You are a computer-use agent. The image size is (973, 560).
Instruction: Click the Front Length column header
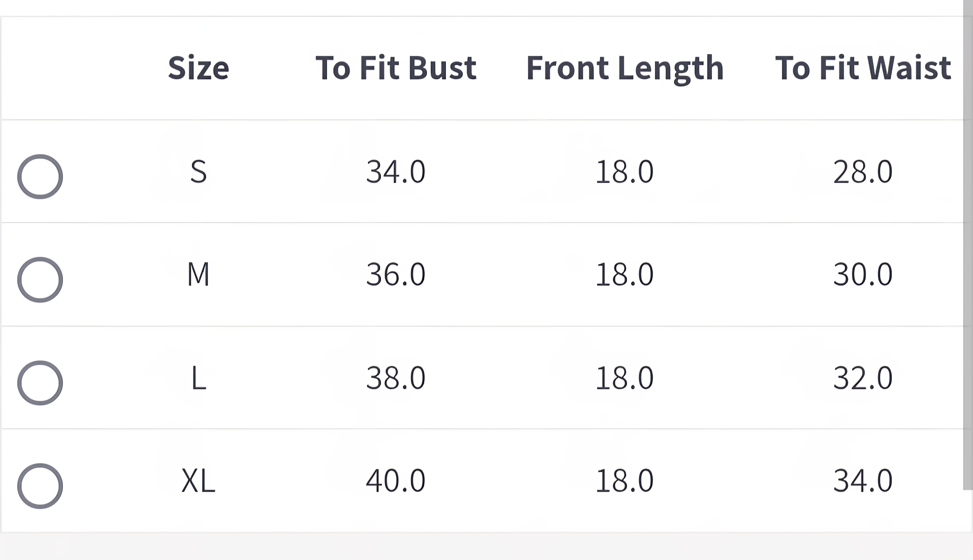tap(625, 68)
